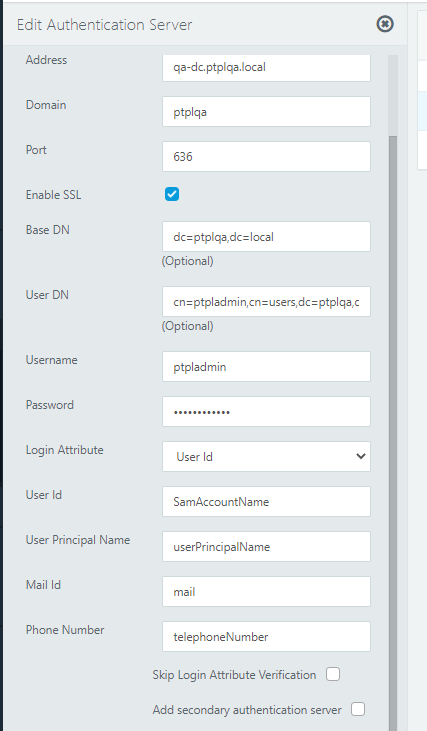
Task: Click the scrollbar track above the thumb
Action: (x=393, y=96)
